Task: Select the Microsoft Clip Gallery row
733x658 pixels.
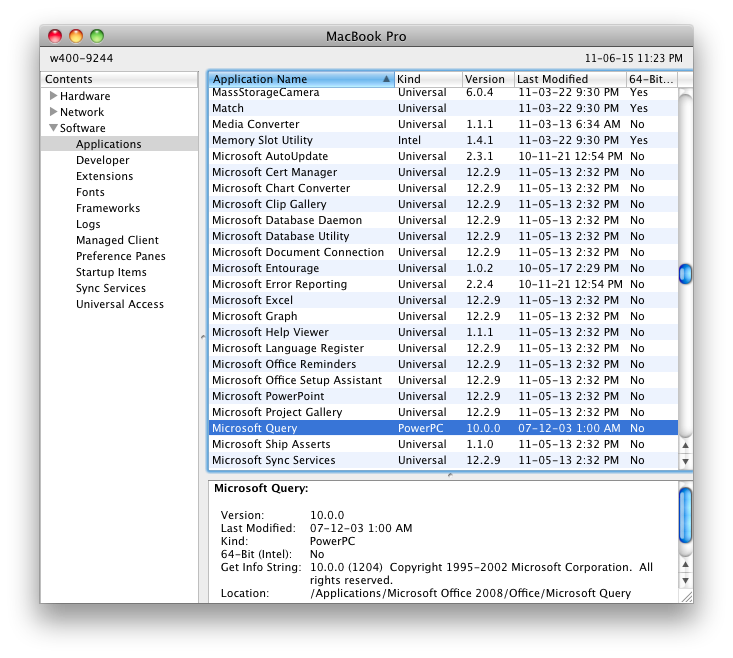Action: point(443,204)
